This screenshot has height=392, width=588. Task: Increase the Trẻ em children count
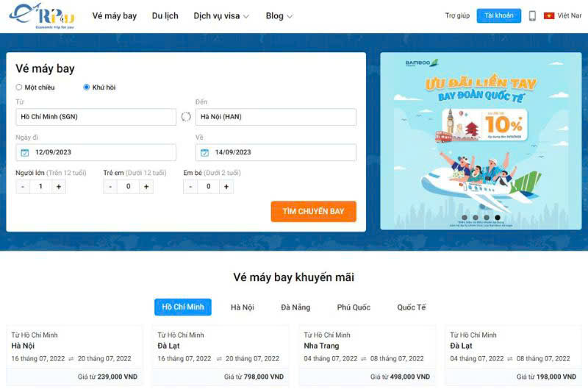146,186
